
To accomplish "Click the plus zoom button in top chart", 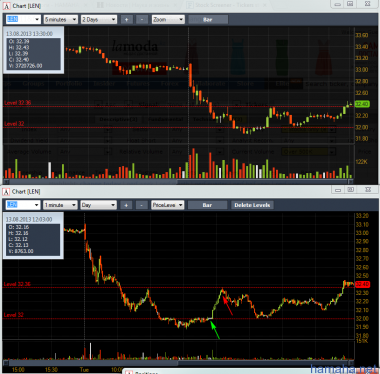I will coord(126,20).
